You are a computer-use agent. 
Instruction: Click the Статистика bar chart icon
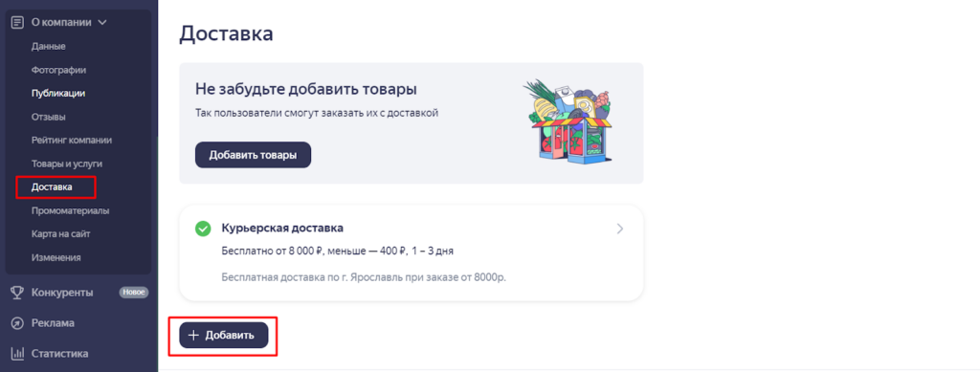tap(17, 353)
